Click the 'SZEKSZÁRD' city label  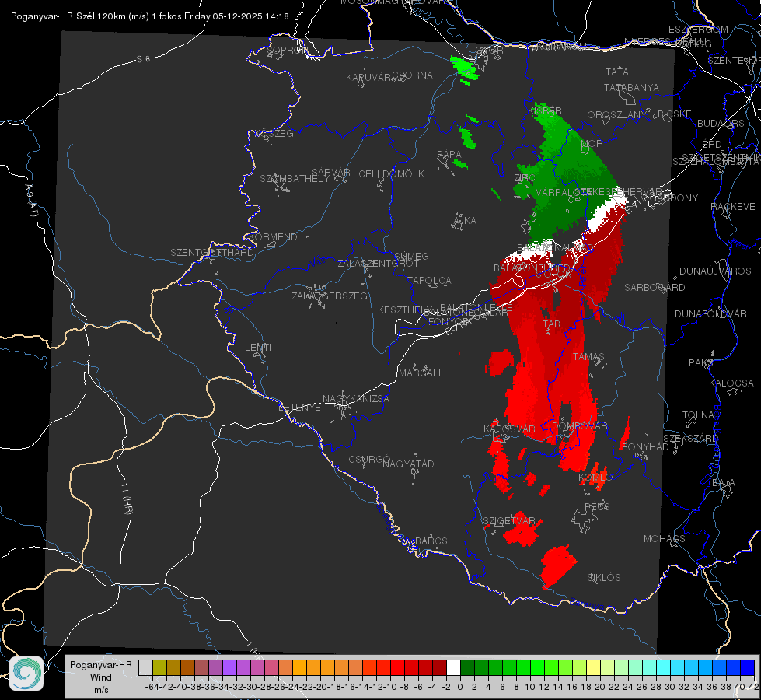coord(691,439)
